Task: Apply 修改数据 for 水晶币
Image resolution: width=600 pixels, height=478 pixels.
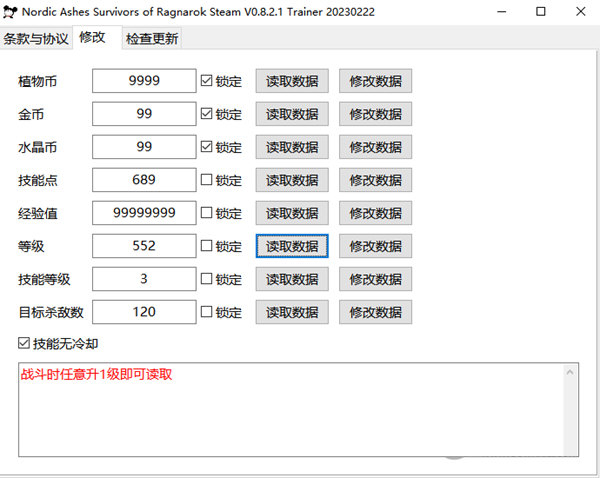Action: pos(375,147)
